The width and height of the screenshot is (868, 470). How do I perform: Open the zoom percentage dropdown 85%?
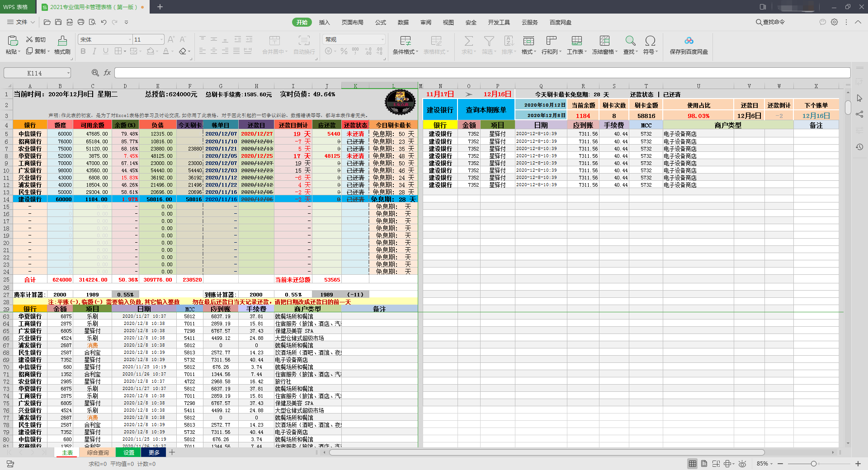771,464
